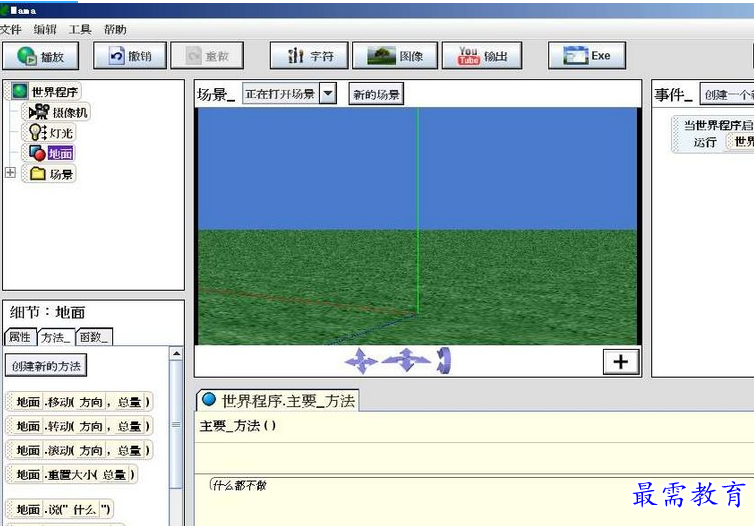Select the 地面.重置大小(总量) method tile
The height and width of the screenshot is (526, 754).
pos(72,475)
